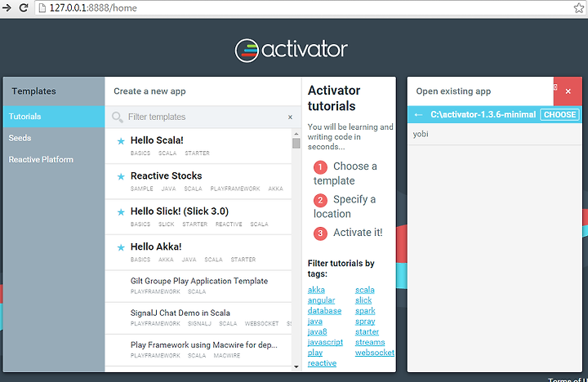Filter tutorials by streams tag
588x382 pixels.
coord(370,342)
